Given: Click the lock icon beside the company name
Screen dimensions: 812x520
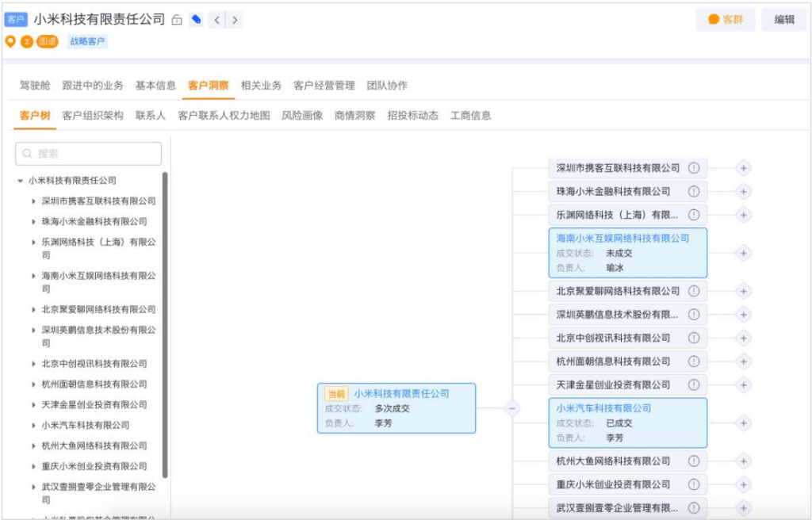Looking at the screenshot, I should click(x=177, y=20).
